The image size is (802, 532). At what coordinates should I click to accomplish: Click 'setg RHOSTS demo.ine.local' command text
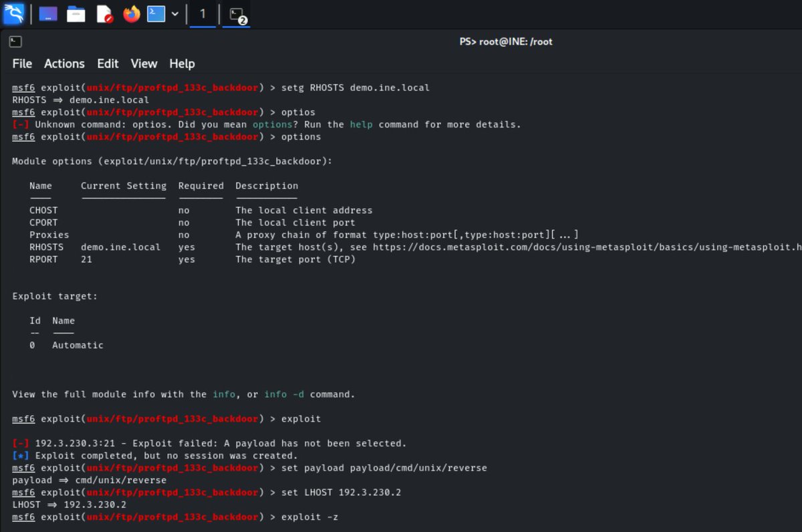(356, 88)
